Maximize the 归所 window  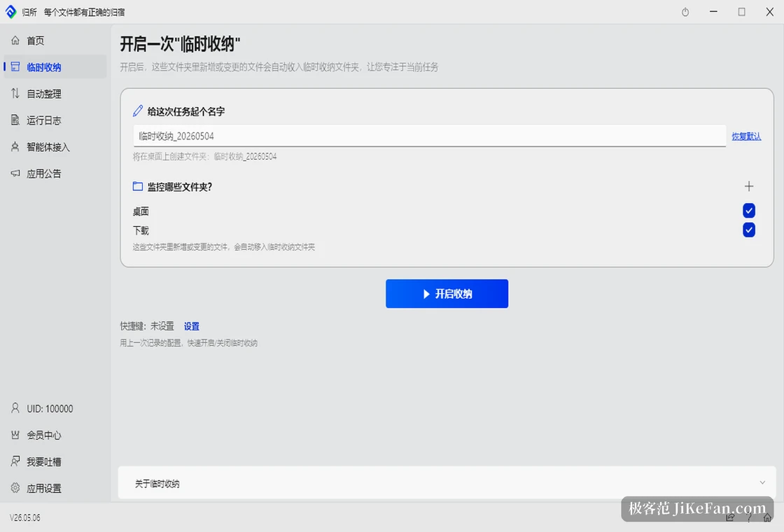[741, 11]
